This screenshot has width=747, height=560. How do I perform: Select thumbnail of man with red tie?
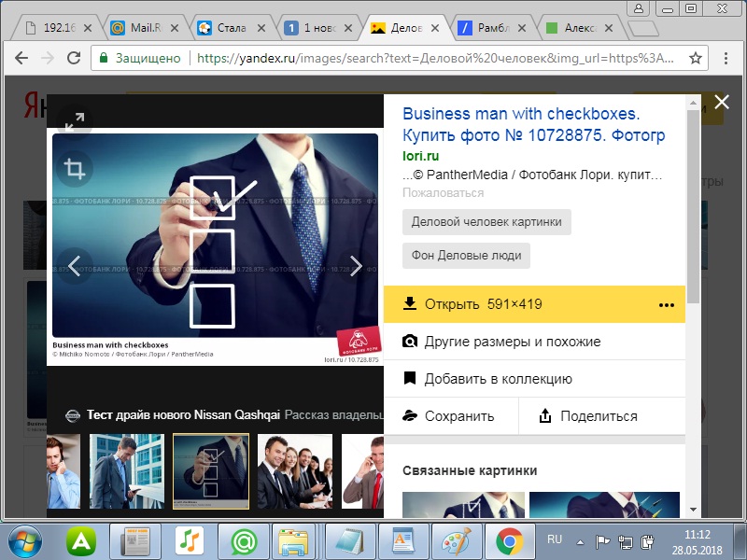(363, 471)
